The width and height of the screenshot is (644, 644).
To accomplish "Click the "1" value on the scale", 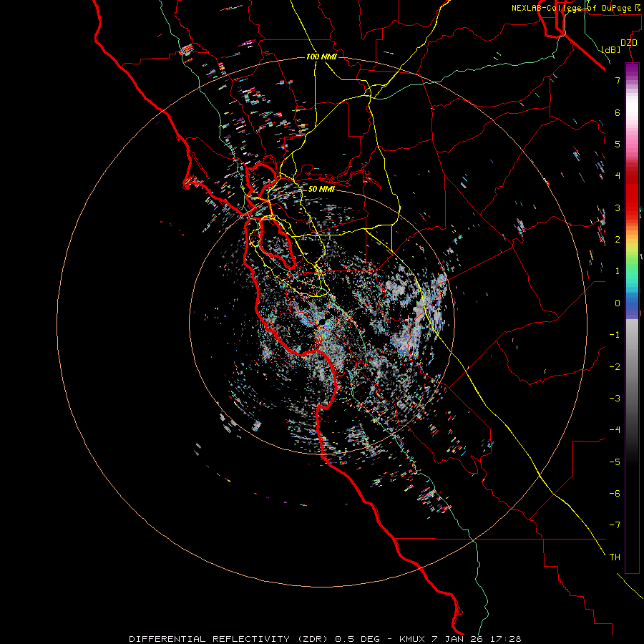I will coord(618,271).
